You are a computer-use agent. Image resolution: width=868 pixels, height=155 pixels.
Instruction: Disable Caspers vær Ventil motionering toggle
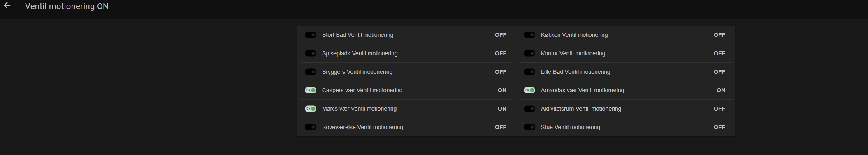pos(311,90)
